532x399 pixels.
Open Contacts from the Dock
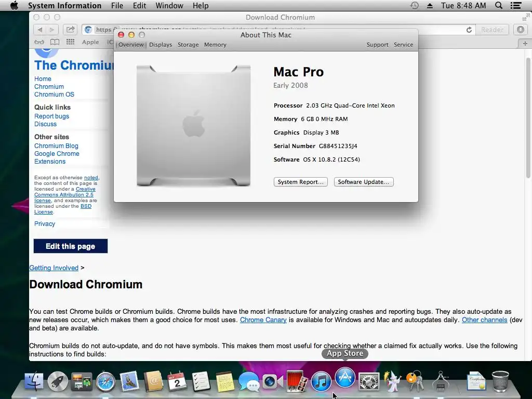point(153,381)
